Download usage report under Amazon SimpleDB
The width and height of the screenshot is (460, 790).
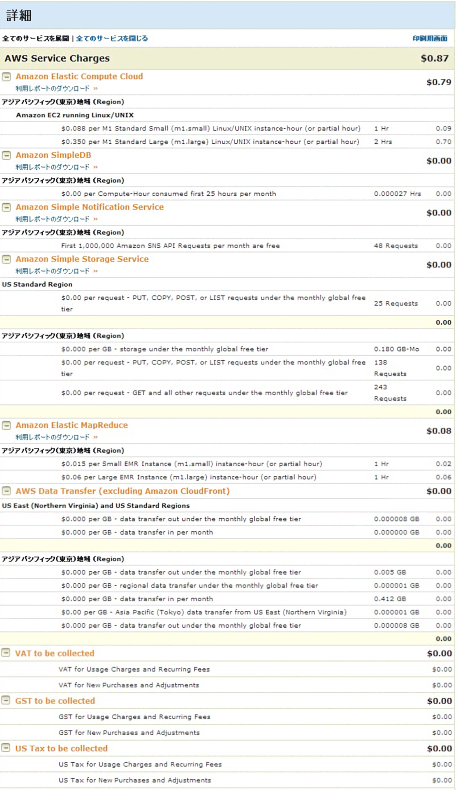(x=56, y=167)
